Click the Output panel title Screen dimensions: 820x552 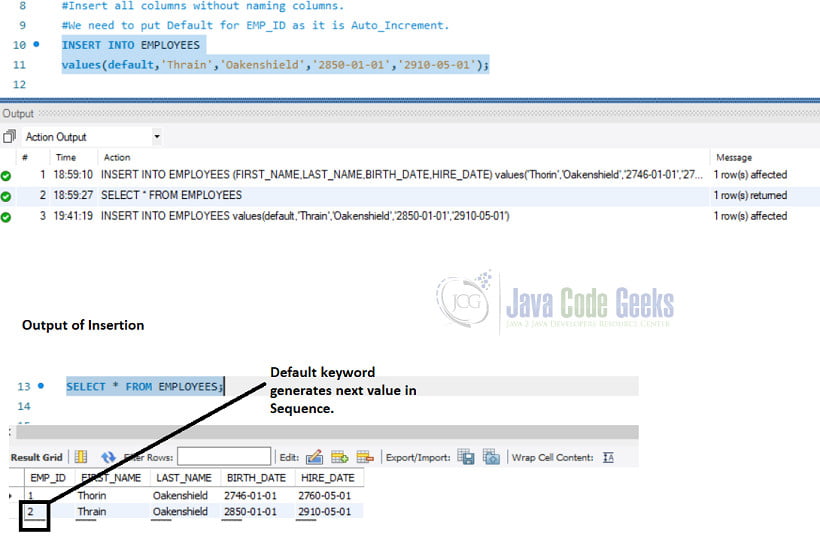18,113
